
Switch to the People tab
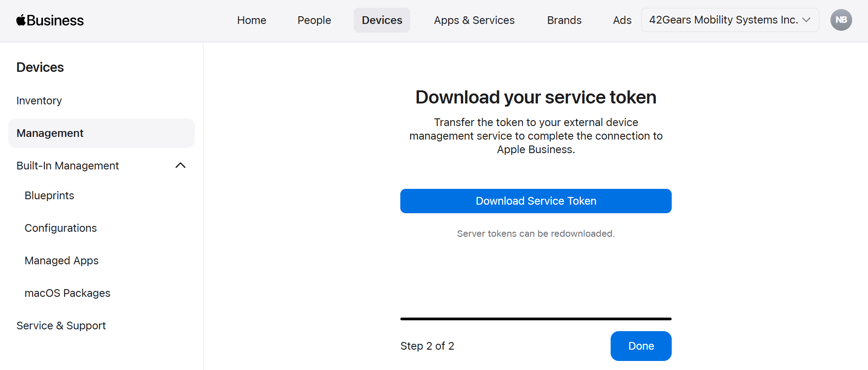314,20
